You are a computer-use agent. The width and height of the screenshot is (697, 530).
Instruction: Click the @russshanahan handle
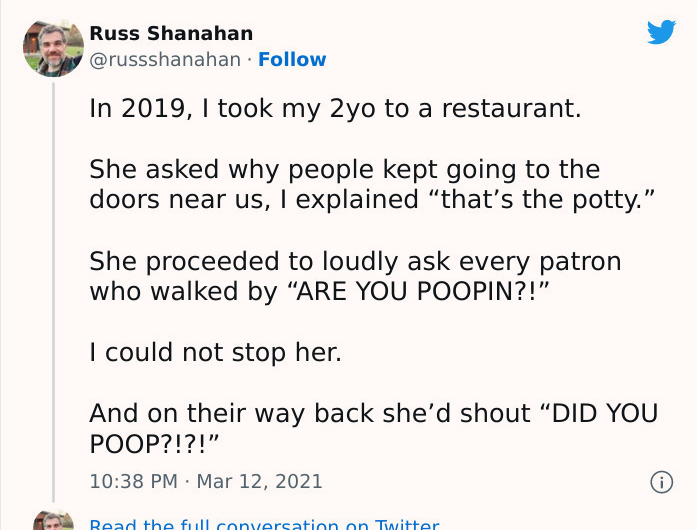coord(165,60)
